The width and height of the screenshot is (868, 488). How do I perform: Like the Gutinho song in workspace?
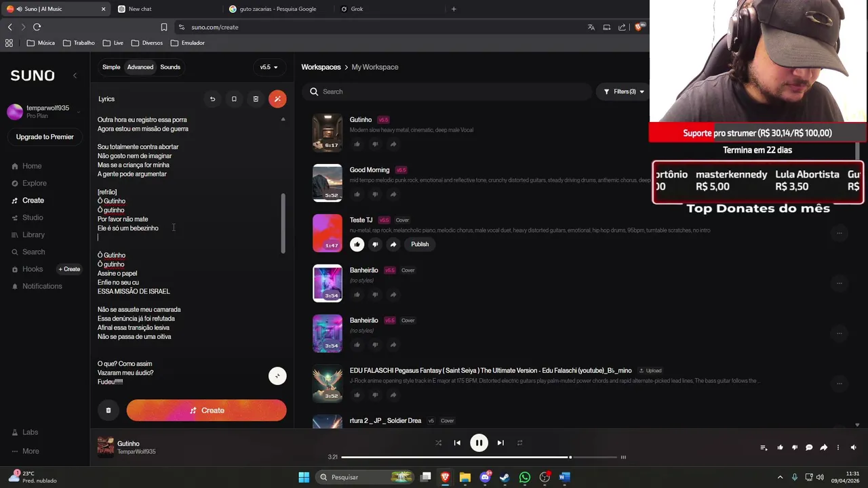click(x=357, y=144)
